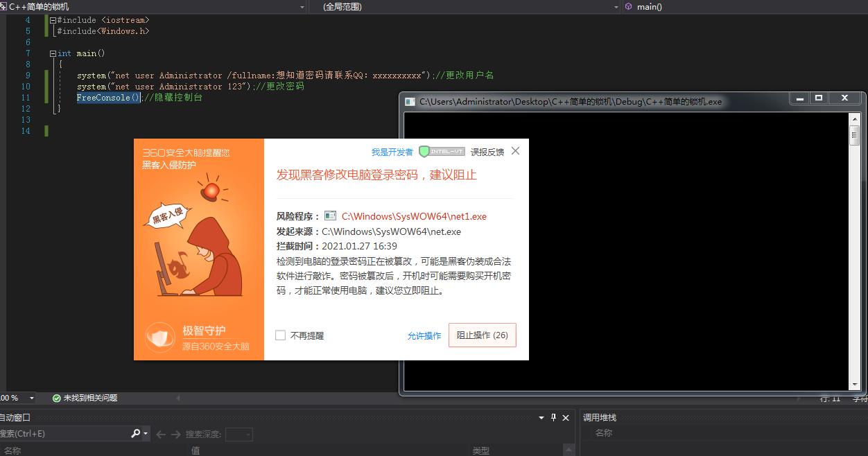Click the editor horizontal scrollbar left arrow

[178, 398]
